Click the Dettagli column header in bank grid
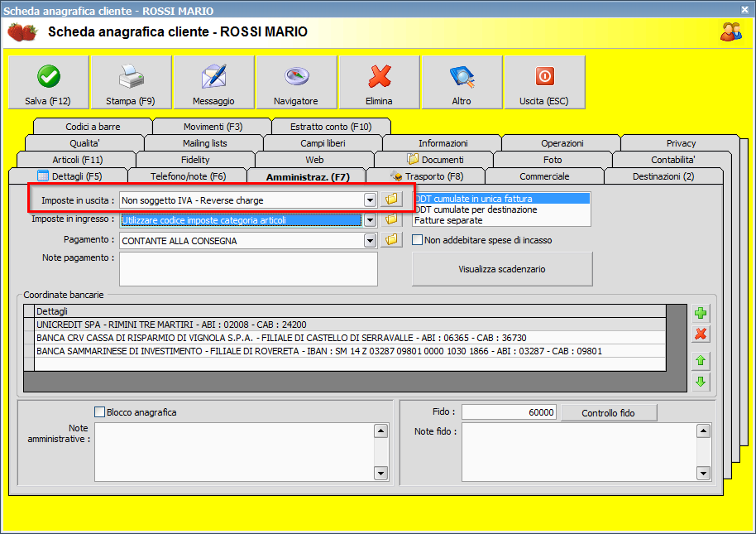756x534 pixels. click(351, 311)
